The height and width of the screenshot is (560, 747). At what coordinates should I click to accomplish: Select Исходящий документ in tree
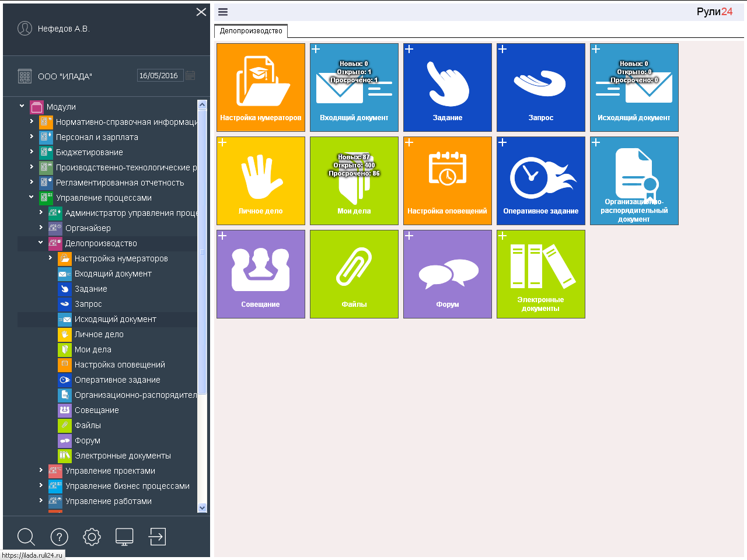tap(116, 319)
